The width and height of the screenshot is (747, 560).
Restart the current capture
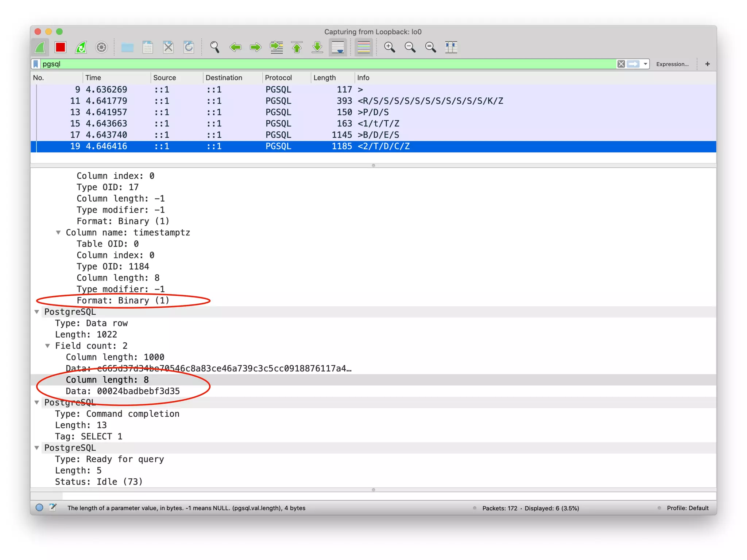(x=81, y=47)
